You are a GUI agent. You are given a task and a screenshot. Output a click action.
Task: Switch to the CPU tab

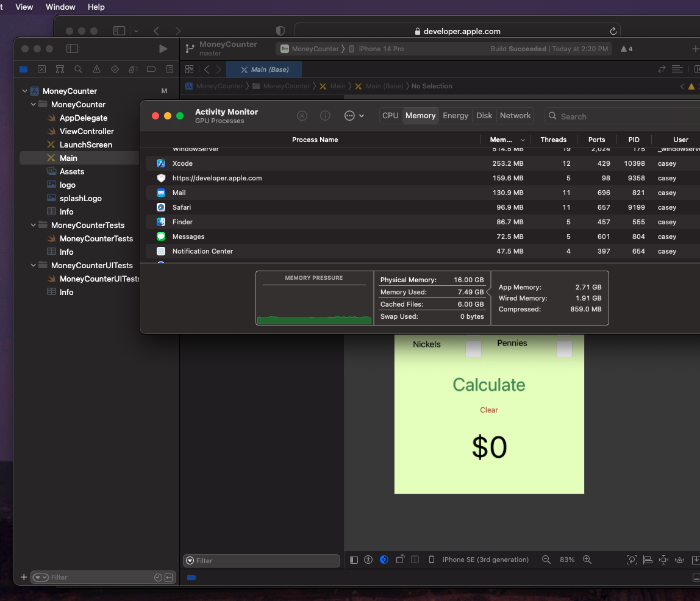(390, 116)
